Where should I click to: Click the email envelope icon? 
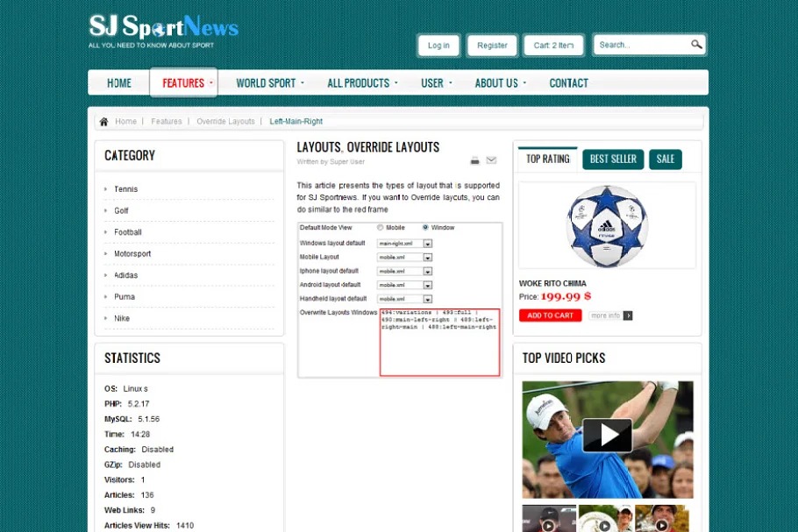pyautogui.click(x=491, y=160)
